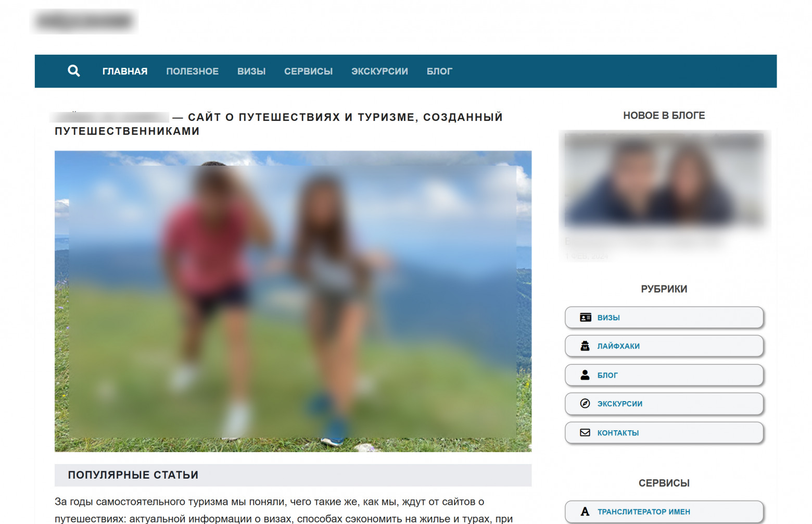The width and height of the screenshot is (812, 524).
Task: Click the РУБРИКИ sidebar heading
Action: 664,289
